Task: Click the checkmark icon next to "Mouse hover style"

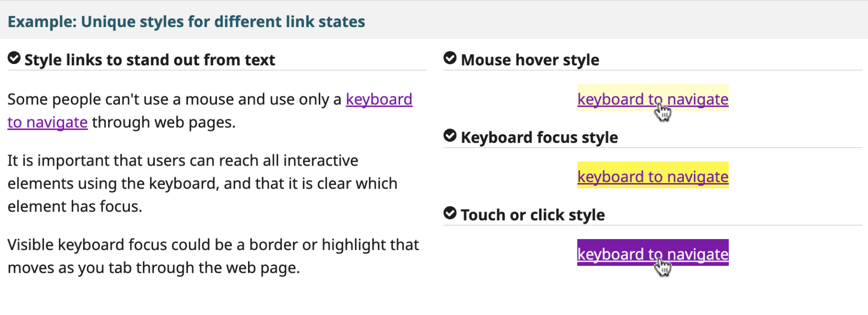Action: pyautogui.click(x=450, y=58)
